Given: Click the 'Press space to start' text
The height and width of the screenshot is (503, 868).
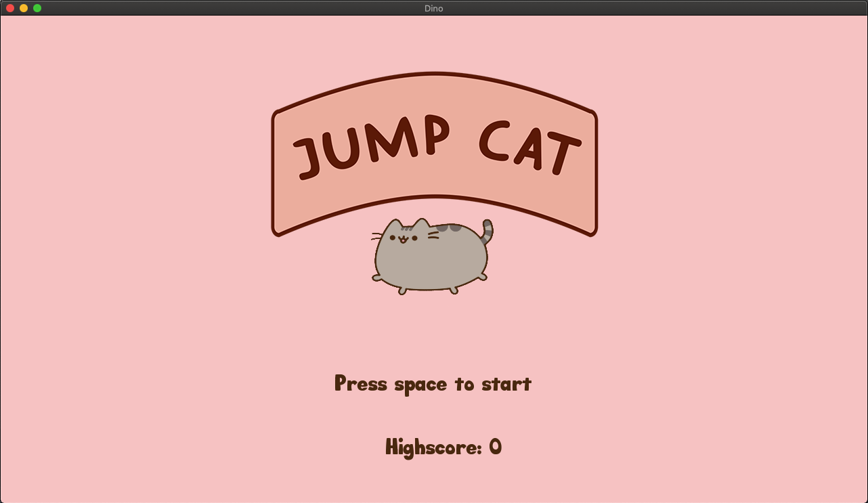Looking at the screenshot, I should click(x=433, y=384).
